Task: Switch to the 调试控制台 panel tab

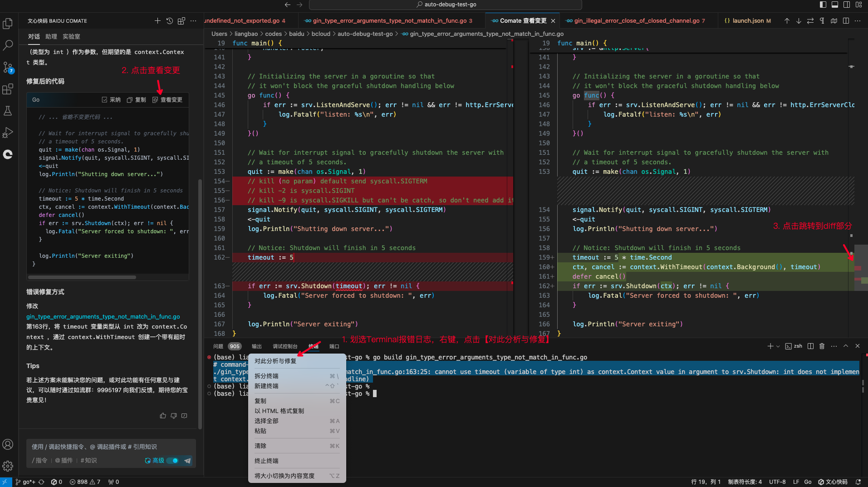Action: pyautogui.click(x=285, y=346)
